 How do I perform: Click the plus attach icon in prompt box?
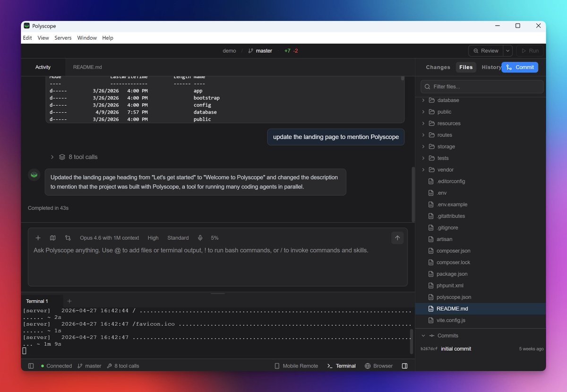point(38,238)
